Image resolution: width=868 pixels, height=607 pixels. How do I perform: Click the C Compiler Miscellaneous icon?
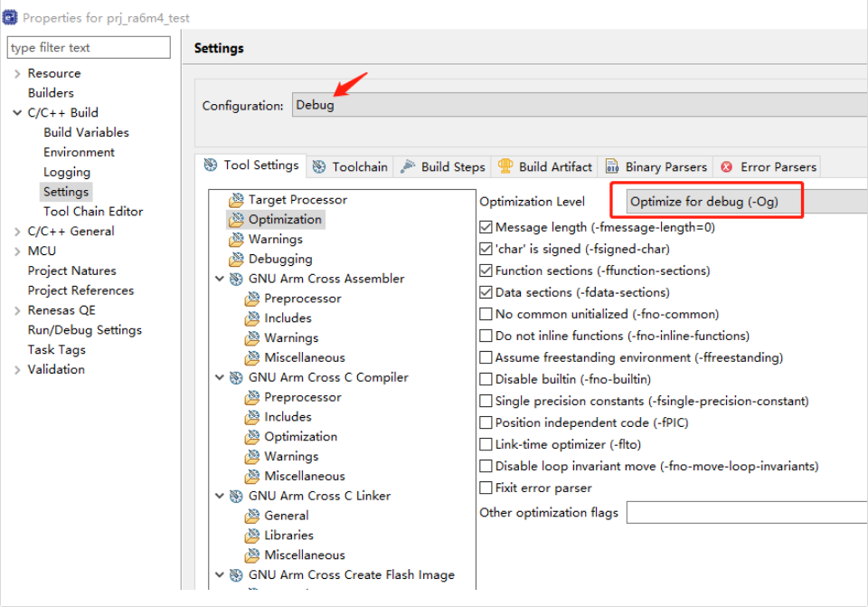point(252,476)
